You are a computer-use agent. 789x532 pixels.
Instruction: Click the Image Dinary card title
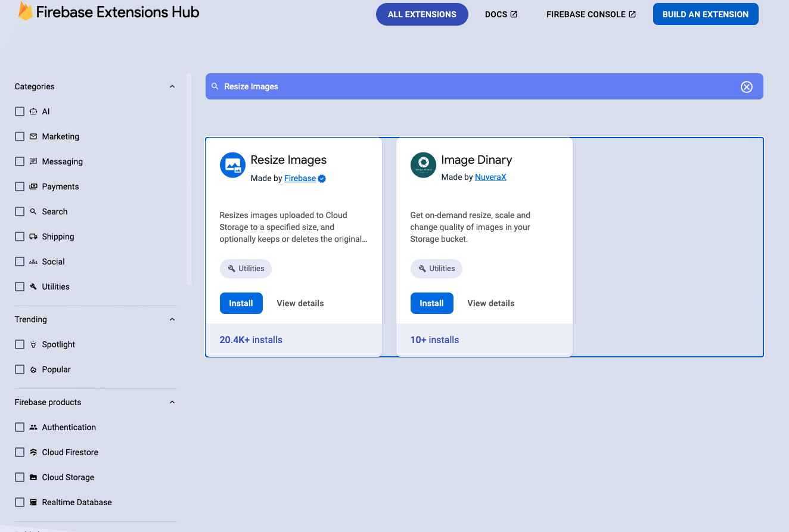[477, 160]
